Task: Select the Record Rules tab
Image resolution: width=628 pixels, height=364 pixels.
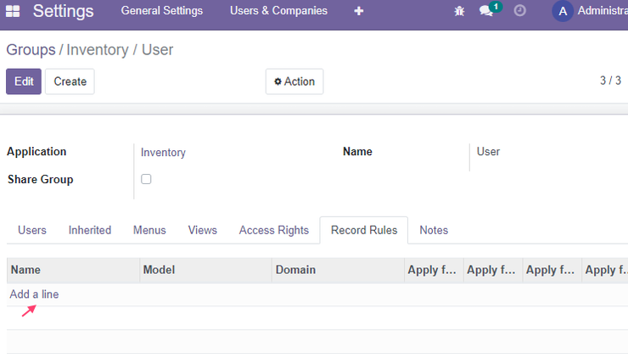Action: (364, 230)
